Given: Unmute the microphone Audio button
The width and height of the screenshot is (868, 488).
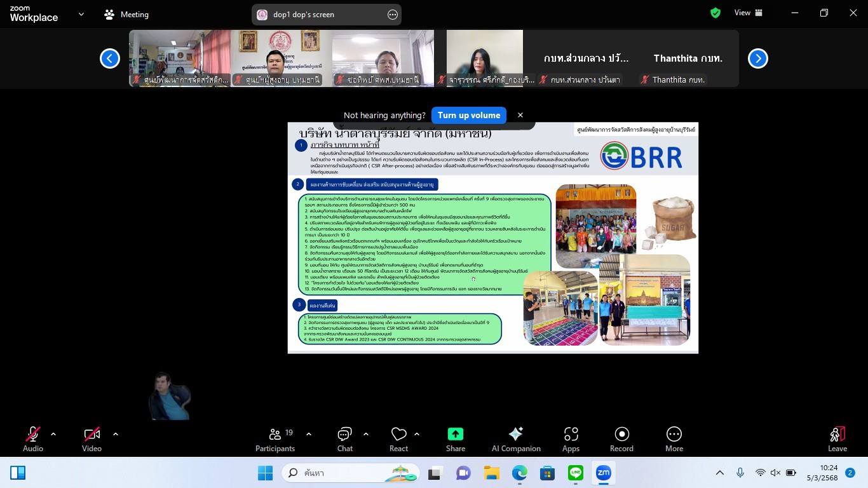Looking at the screenshot, I should tap(33, 439).
